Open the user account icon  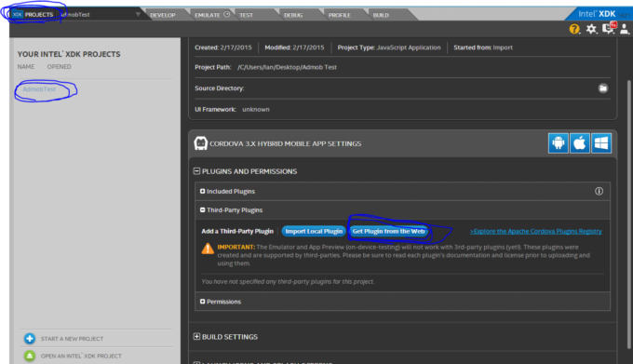coord(625,29)
